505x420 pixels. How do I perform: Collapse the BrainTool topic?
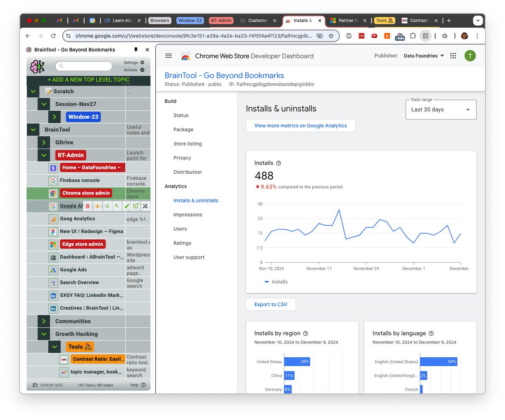tap(33, 130)
